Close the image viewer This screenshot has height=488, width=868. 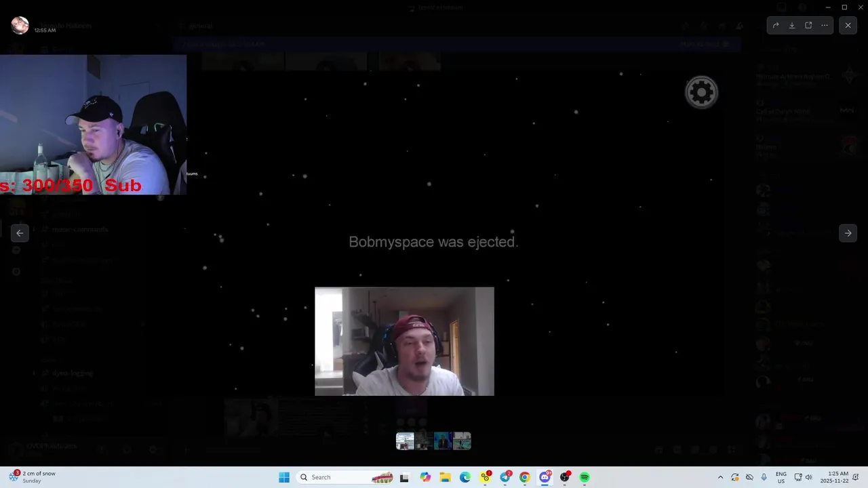click(x=848, y=25)
